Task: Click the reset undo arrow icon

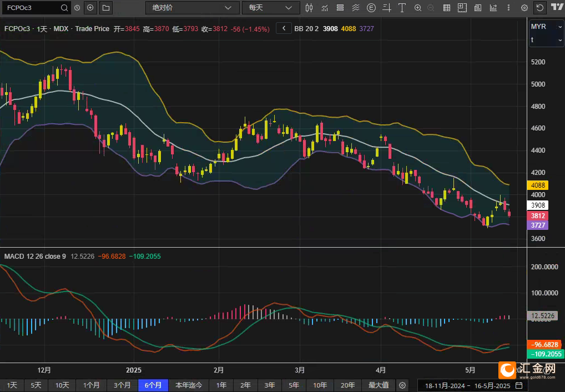Action: [x=540, y=8]
